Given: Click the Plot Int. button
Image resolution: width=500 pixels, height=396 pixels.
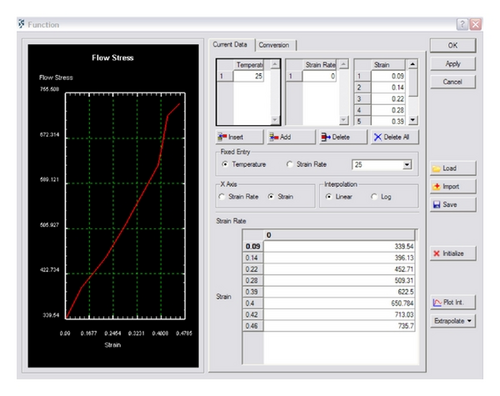Looking at the screenshot, I should (x=453, y=302).
